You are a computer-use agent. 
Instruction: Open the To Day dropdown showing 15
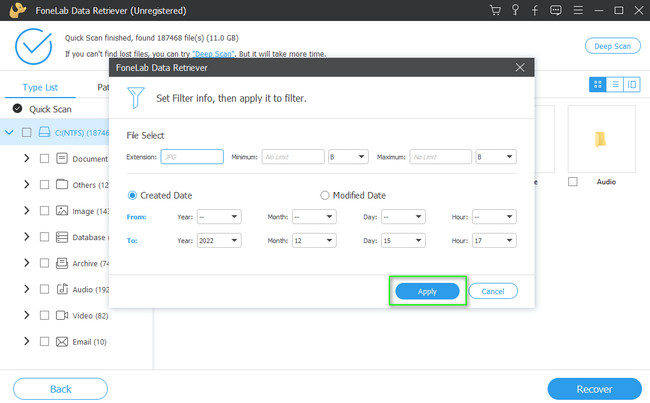403,240
